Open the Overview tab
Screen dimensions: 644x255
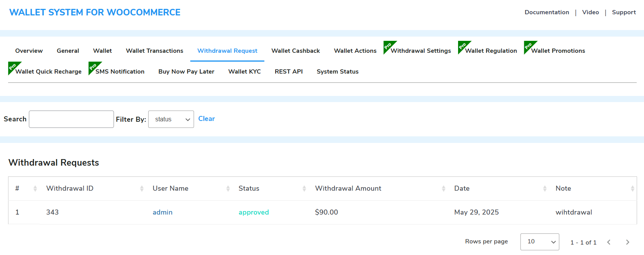click(x=29, y=51)
